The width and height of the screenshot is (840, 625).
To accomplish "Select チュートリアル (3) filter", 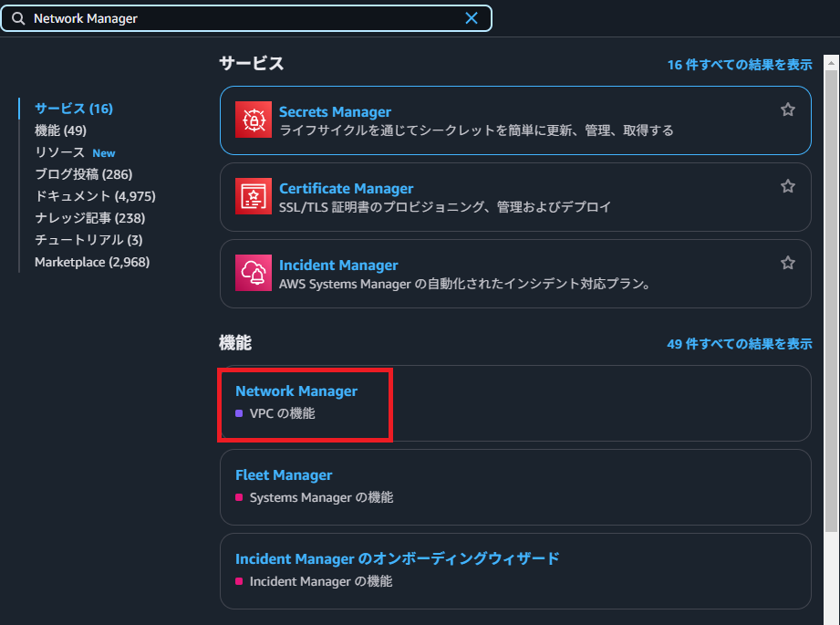I will [89, 240].
